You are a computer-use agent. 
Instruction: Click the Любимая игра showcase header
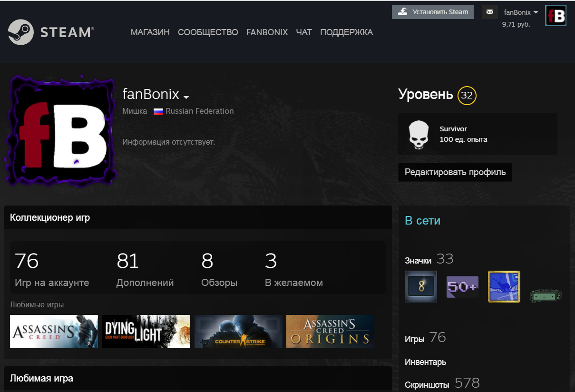(x=198, y=379)
